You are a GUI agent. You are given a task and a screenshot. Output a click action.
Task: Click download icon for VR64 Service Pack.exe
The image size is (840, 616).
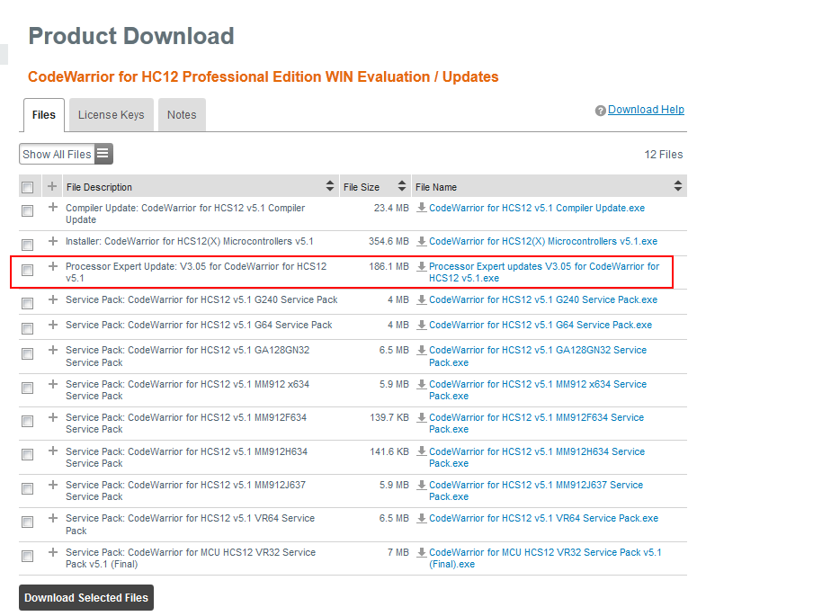[x=422, y=518]
